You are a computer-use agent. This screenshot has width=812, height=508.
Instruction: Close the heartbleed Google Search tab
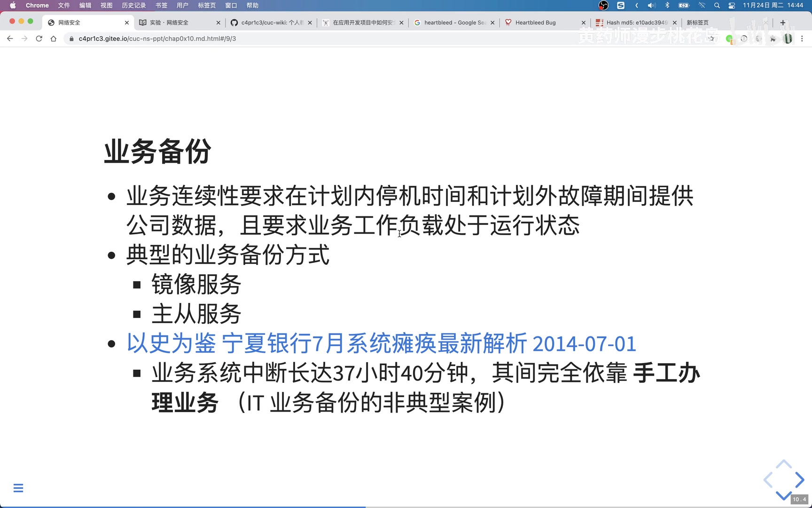(492, 23)
